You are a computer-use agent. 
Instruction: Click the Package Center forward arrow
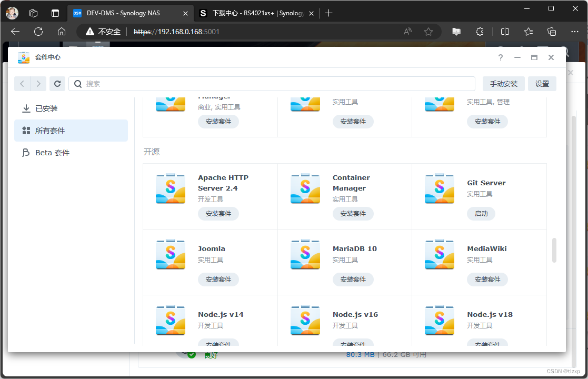click(x=38, y=84)
